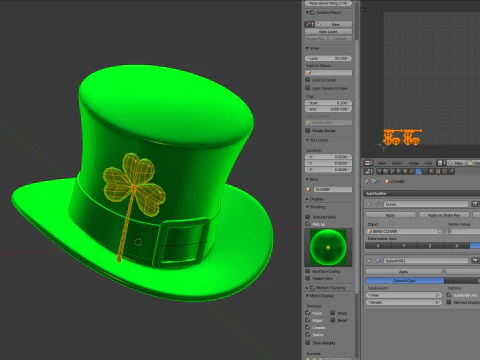
Task: Click the Subsurf modifier type icon
Action: (378, 261)
